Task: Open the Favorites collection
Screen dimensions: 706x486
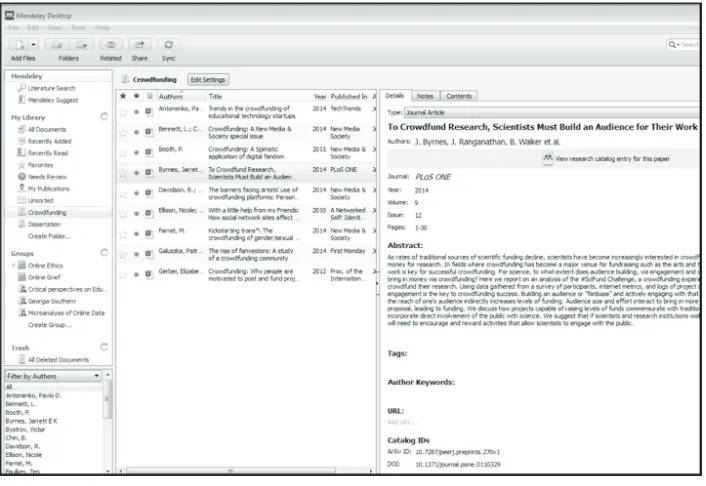Action: click(x=40, y=165)
